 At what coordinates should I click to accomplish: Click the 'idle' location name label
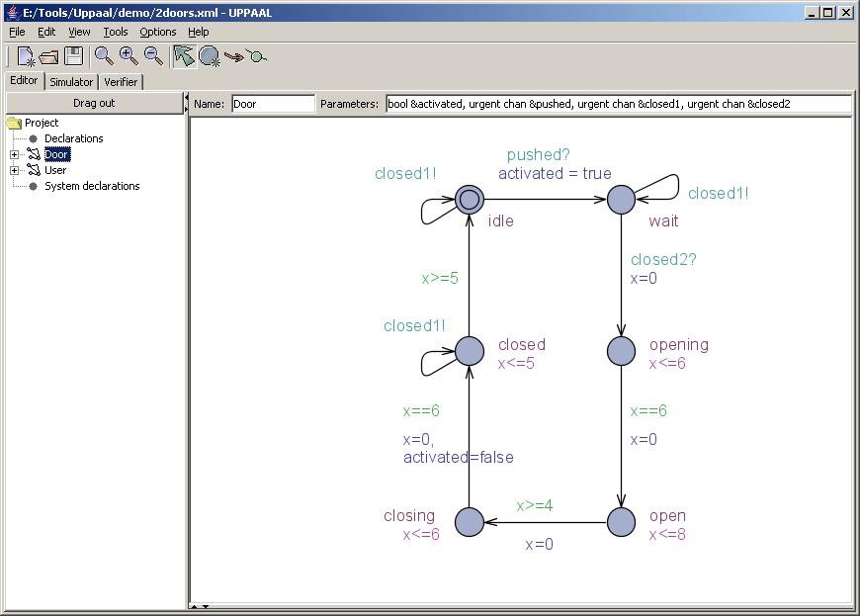pos(501,220)
